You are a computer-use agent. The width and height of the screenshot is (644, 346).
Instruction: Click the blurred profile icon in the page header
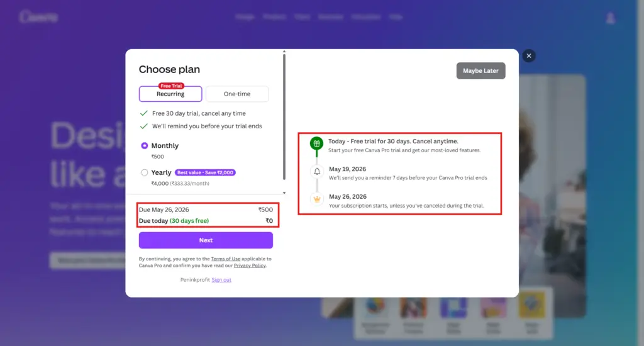610,18
